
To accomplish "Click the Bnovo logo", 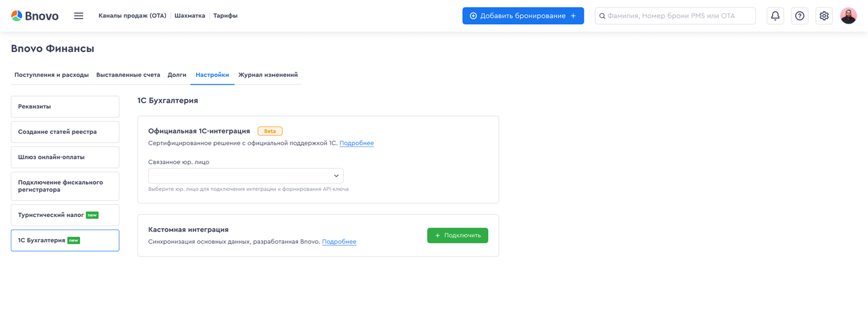I will click(34, 16).
